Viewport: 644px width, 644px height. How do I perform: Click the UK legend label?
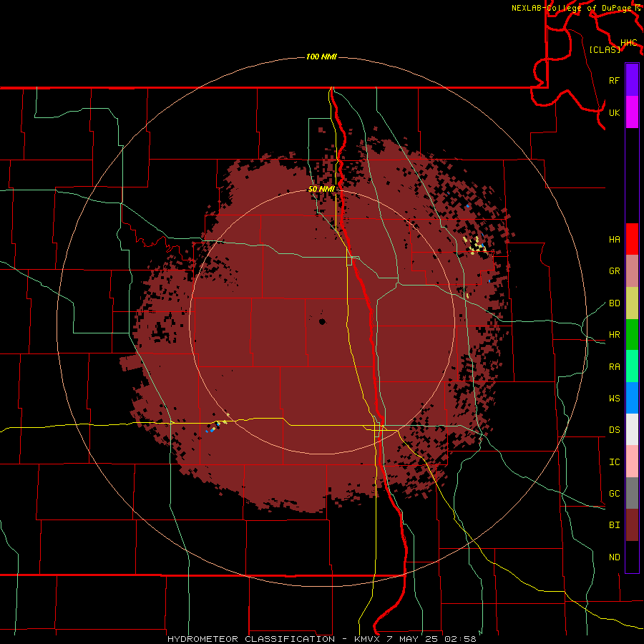(x=614, y=113)
